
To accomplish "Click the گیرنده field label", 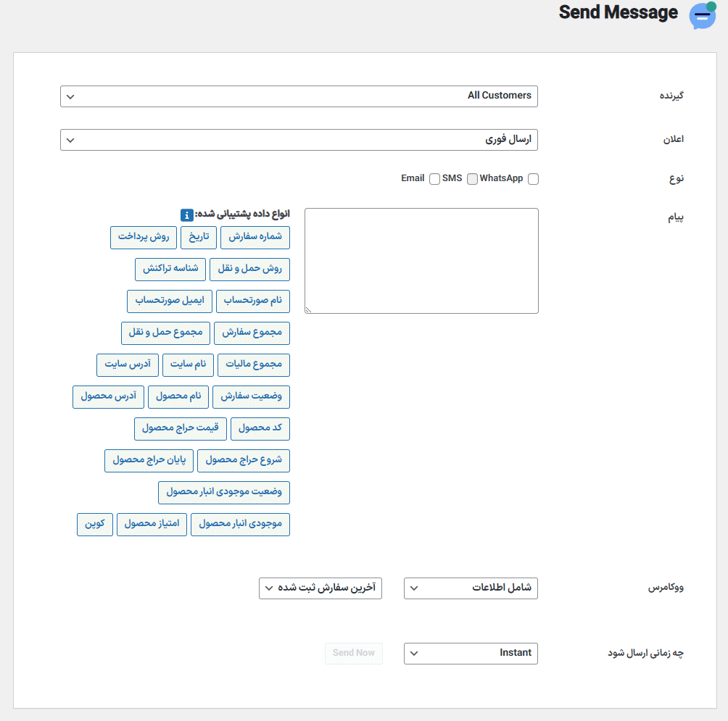I will [x=671, y=96].
